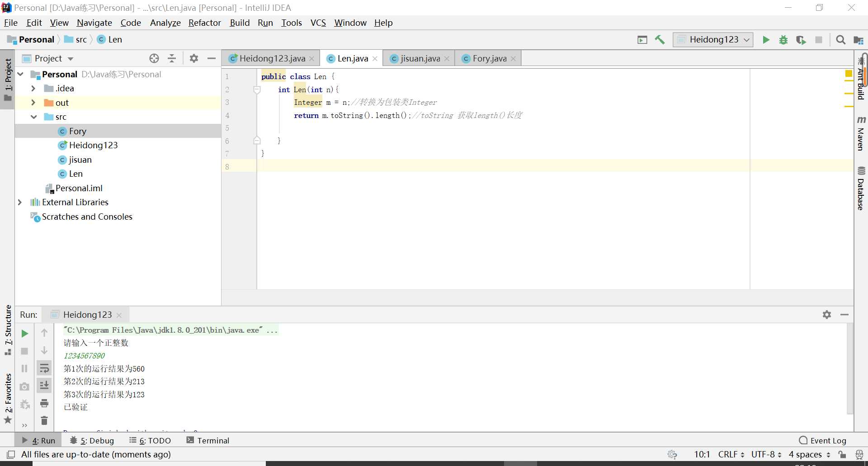Open the Terminal tool window

[208, 441]
